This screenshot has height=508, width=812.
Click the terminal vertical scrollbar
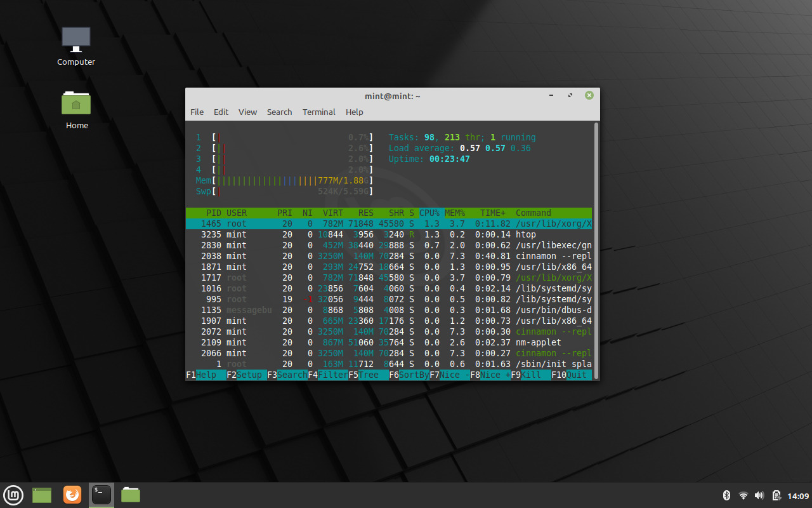coord(596,251)
